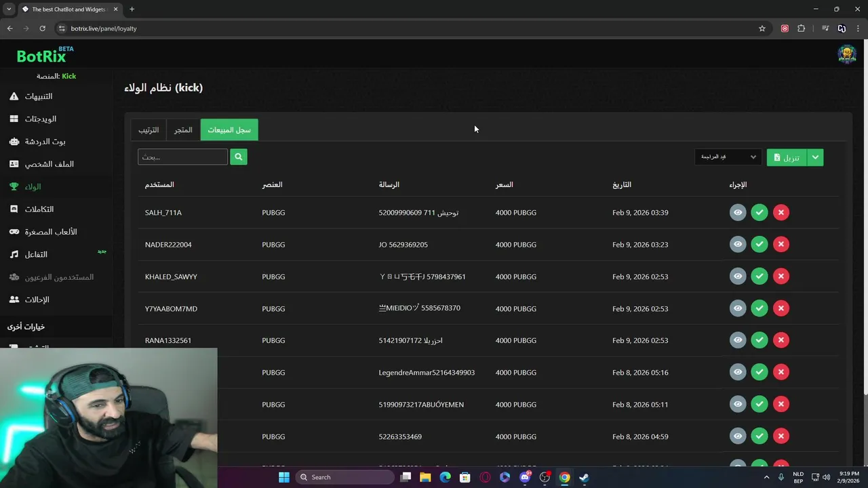Sort by التاريخ column header
Viewport: 868px width, 488px height.
tap(622, 184)
